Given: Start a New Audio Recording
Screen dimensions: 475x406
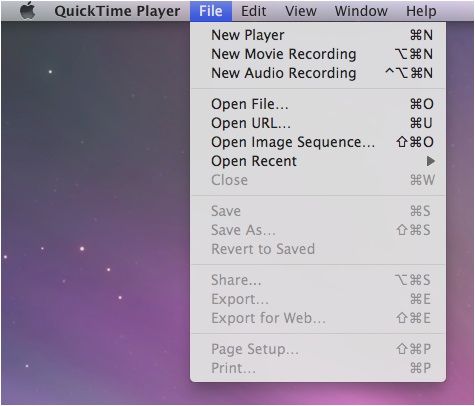Looking at the screenshot, I should 318,73.
